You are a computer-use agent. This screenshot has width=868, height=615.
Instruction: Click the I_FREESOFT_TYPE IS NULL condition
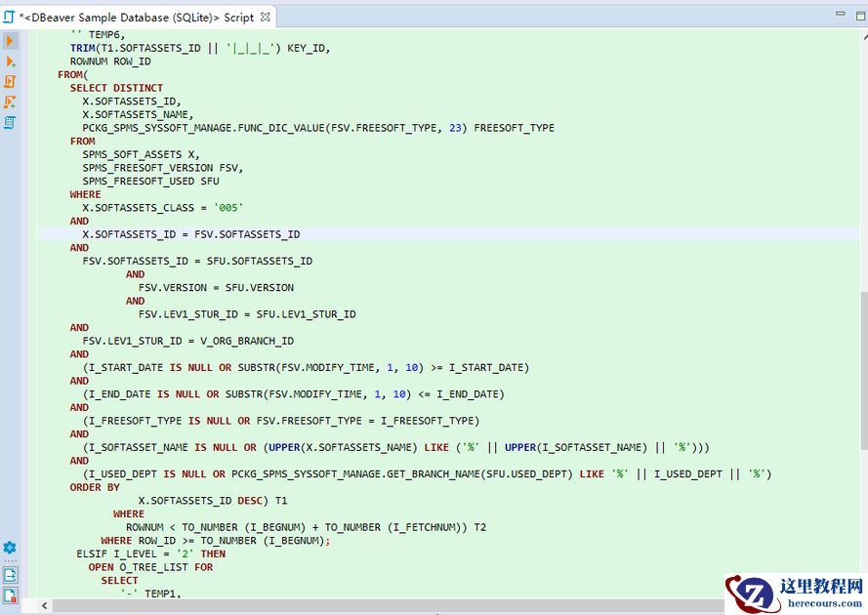pos(281,421)
